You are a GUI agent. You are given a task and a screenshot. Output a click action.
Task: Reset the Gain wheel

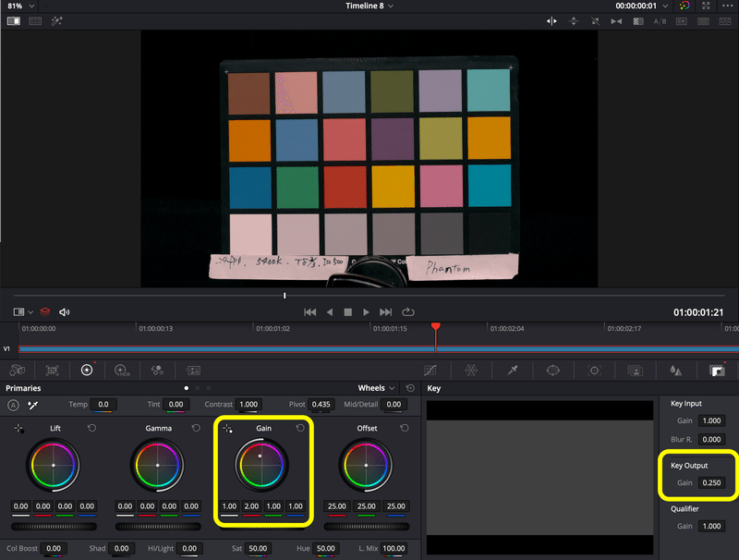(x=300, y=428)
